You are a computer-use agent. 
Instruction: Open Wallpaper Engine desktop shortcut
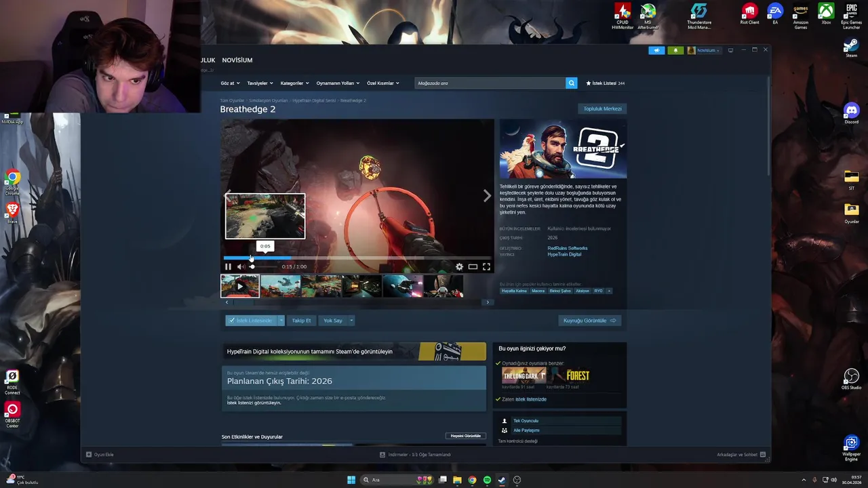pyautogui.click(x=852, y=447)
